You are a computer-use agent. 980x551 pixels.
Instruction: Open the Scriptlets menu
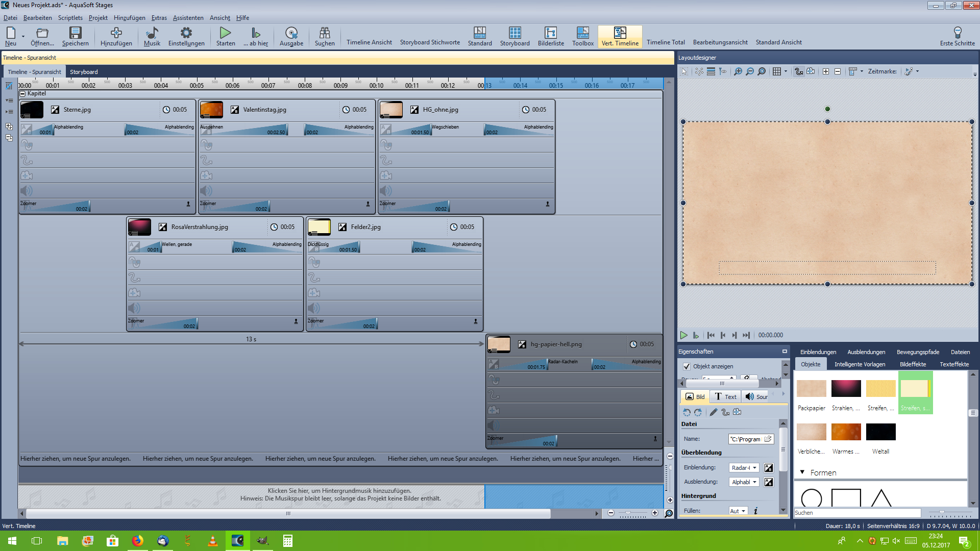[x=70, y=18]
